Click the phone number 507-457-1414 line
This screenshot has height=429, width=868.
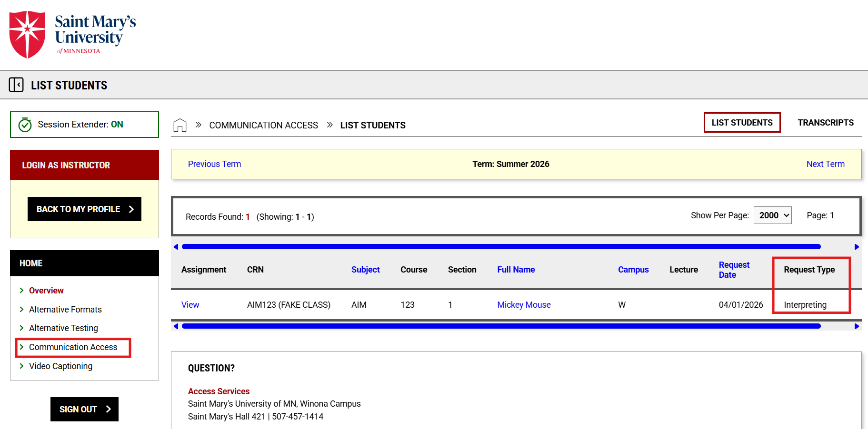click(256, 417)
